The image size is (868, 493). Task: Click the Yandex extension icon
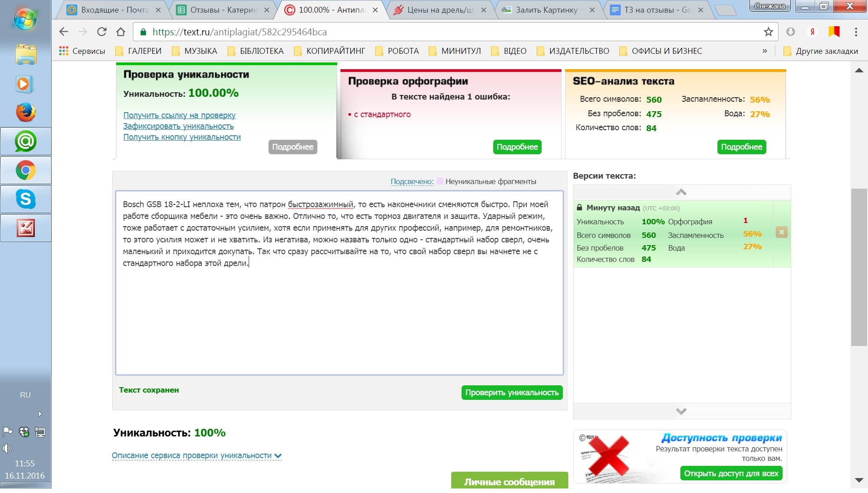pyautogui.click(x=812, y=32)
